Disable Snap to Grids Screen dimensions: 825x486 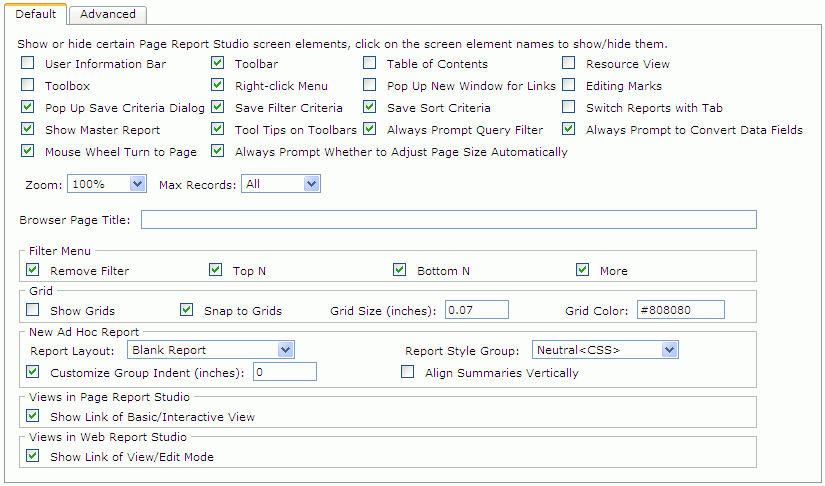[187, 310]
